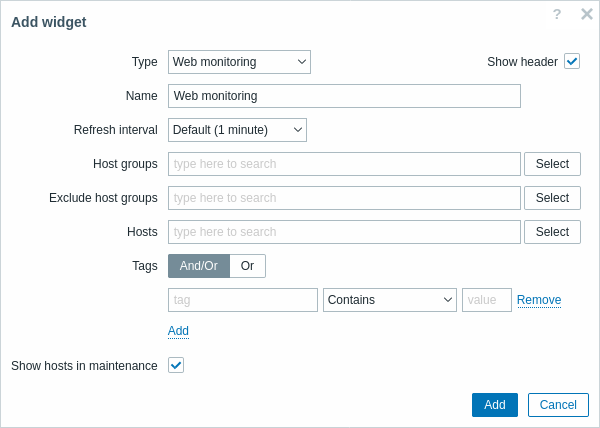
Task: Focus the Name text field
Action: [x=344, y=96]
